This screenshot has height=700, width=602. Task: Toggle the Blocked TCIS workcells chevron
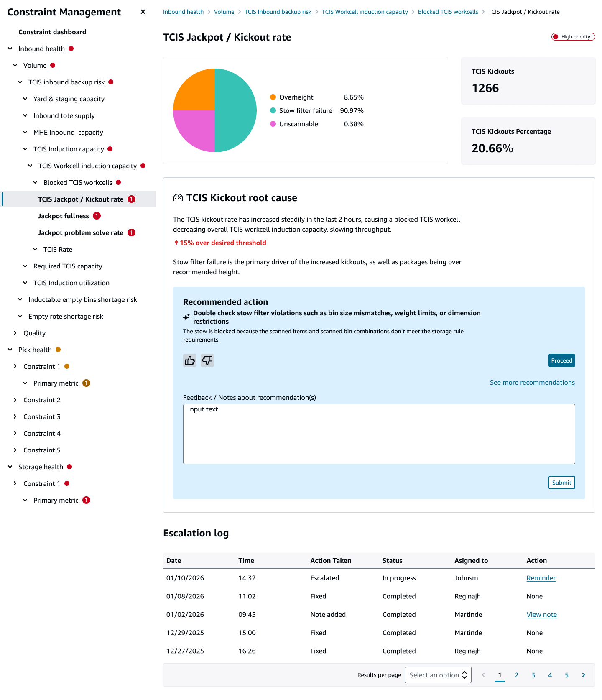[x=35, y=182]
